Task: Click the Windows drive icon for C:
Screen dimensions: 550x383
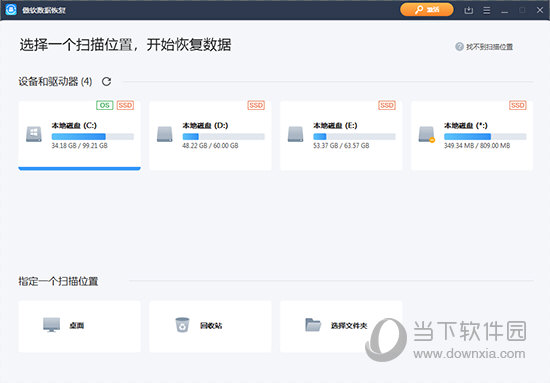Action: point(34,134)
